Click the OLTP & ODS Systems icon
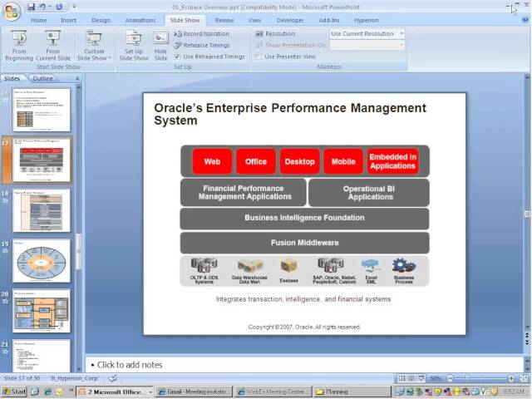Viewport: 532px width, 399px height. (x=204, y=265)
